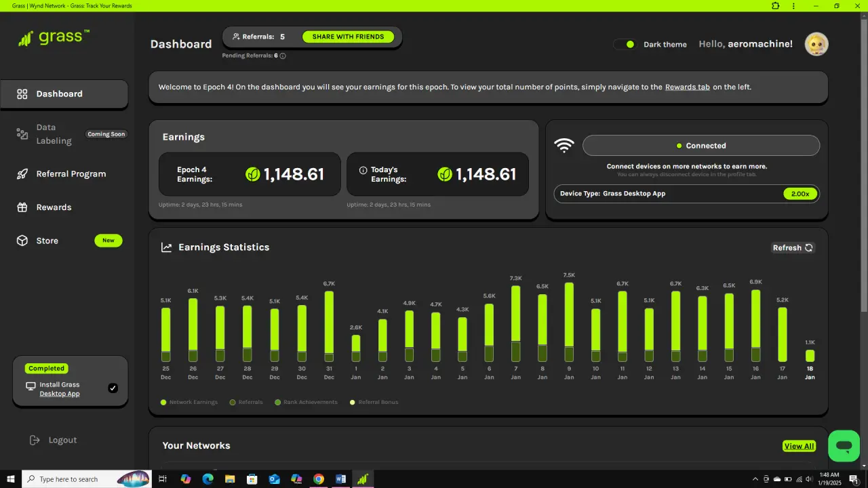Click the grass logo
The width and height of the screenshot is (868, 488).
tap(54, 37)
